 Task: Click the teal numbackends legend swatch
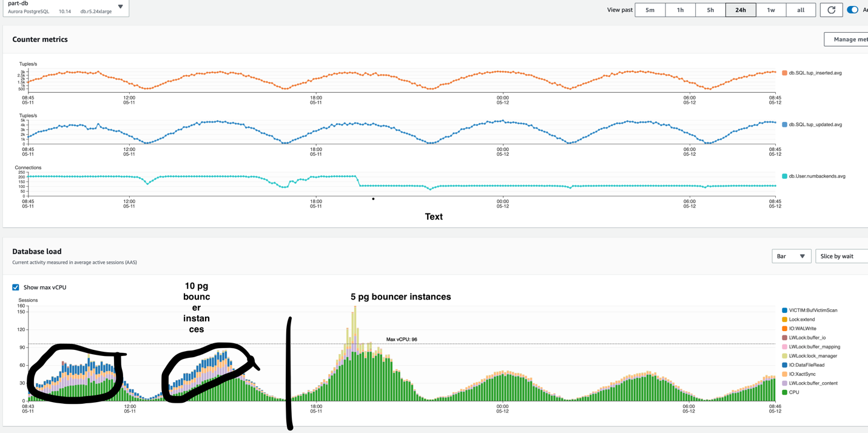click(784, 176)
